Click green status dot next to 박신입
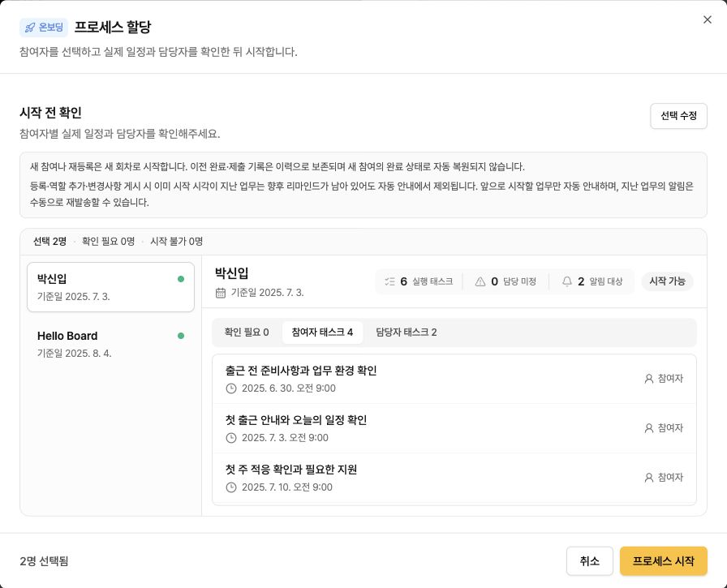 [181, 279]
